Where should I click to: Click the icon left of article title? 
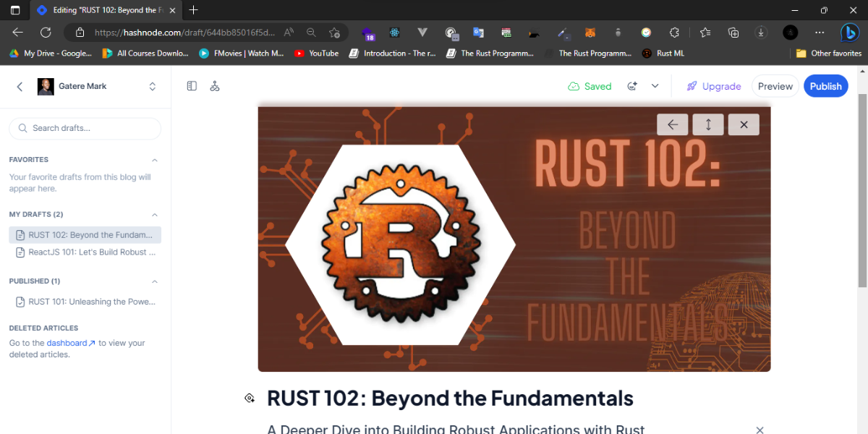250,399
